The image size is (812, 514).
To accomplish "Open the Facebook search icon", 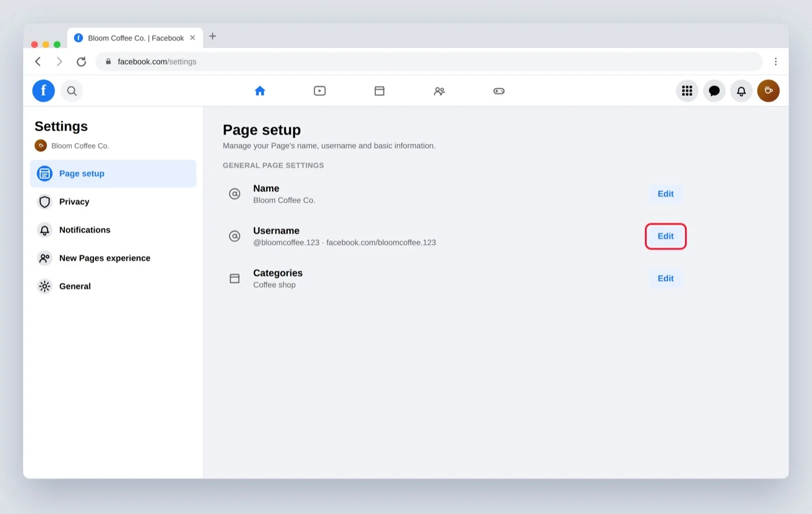I will click(x=72, y=91).
